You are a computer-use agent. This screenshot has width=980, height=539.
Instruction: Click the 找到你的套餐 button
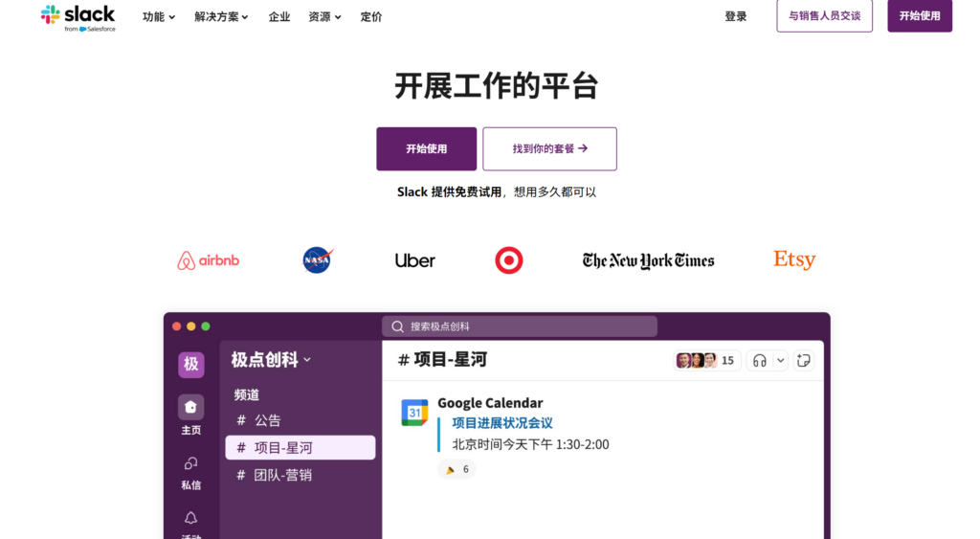[549, 148]
